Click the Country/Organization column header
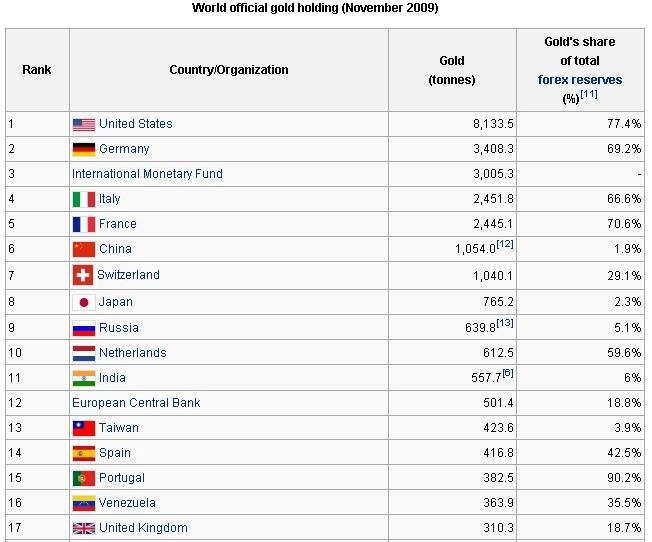This screenshot has height=542, width=652. pos(229,70)
